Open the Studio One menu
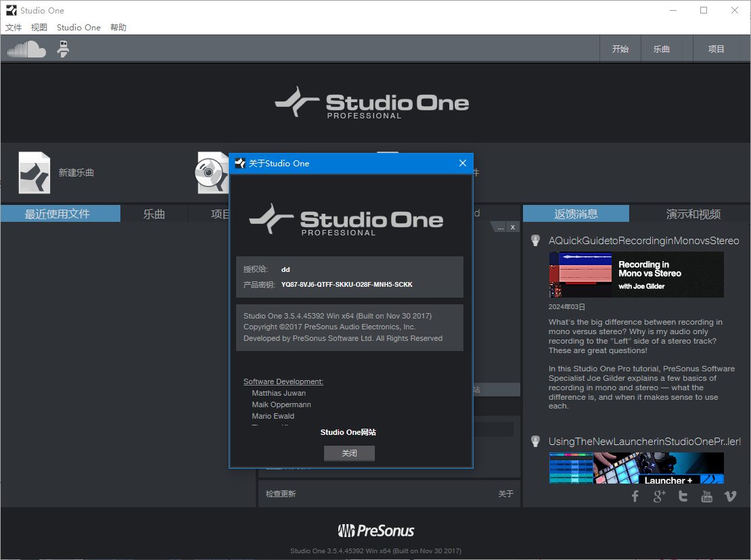The image size is (751, 560). [78, 27]
